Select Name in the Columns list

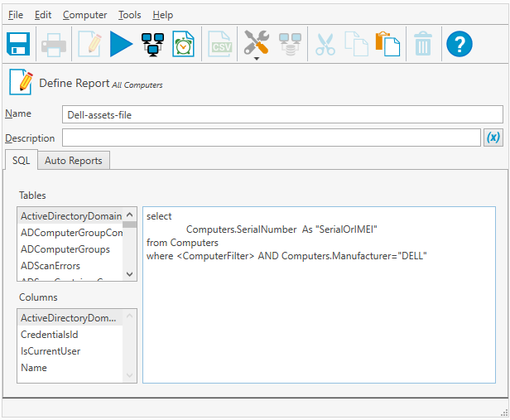(x=70, y=368)
